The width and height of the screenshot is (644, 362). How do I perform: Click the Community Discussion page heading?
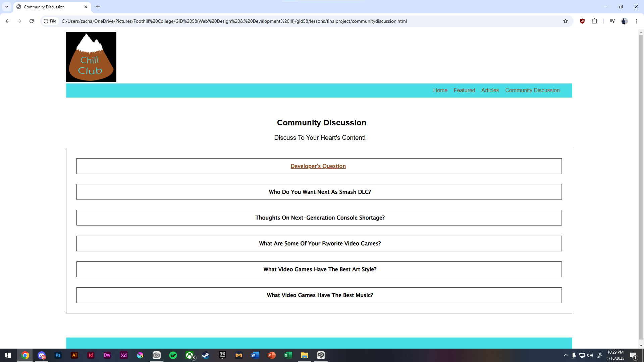321,123
